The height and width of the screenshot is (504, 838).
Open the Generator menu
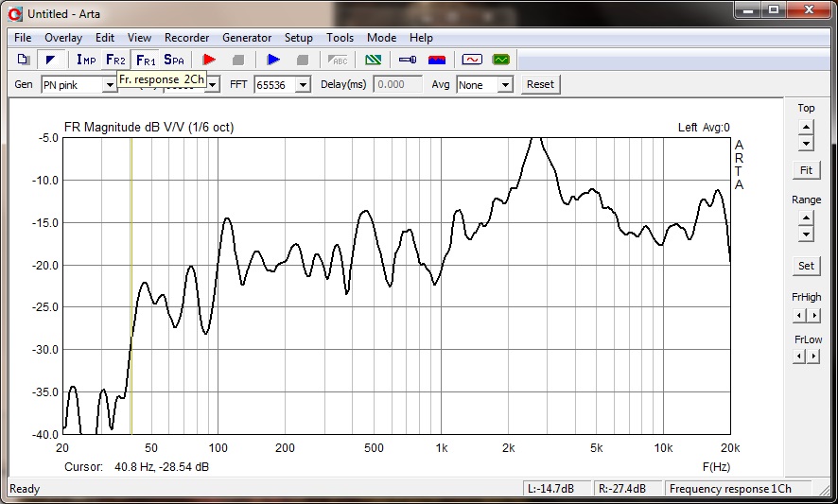point(247,38)
